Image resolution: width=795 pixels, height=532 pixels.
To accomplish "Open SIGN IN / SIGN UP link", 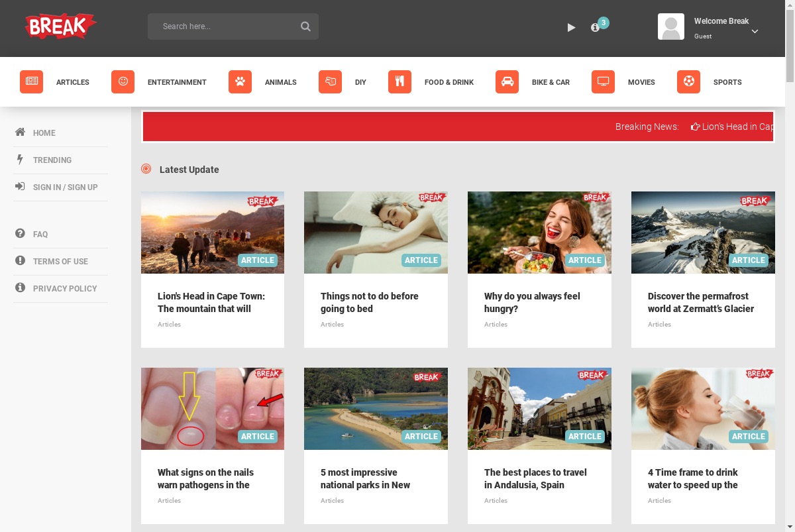I will (66, 187).
